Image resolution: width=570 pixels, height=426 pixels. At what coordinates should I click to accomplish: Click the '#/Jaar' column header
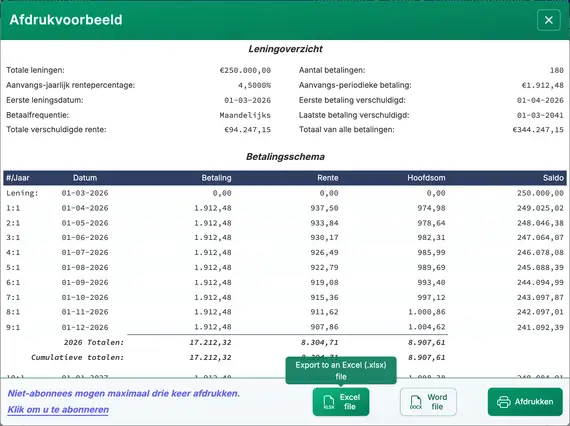tap(18, 178)
